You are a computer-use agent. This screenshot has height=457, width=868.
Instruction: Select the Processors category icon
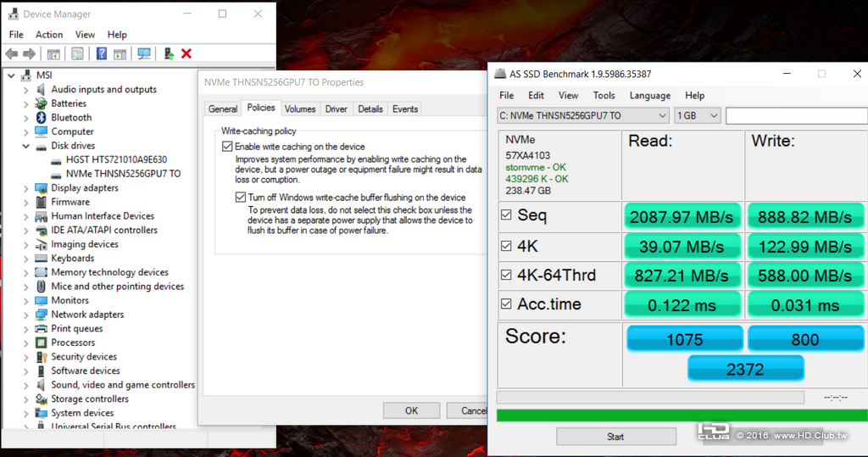(x=41, y=343)
